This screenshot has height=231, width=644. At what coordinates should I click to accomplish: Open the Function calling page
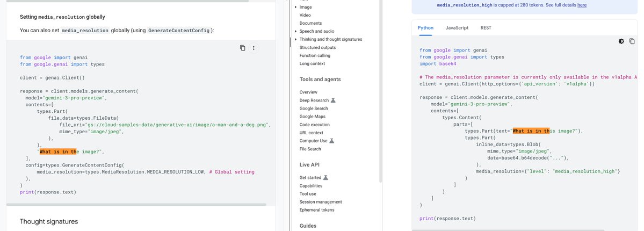click(315, 55)
